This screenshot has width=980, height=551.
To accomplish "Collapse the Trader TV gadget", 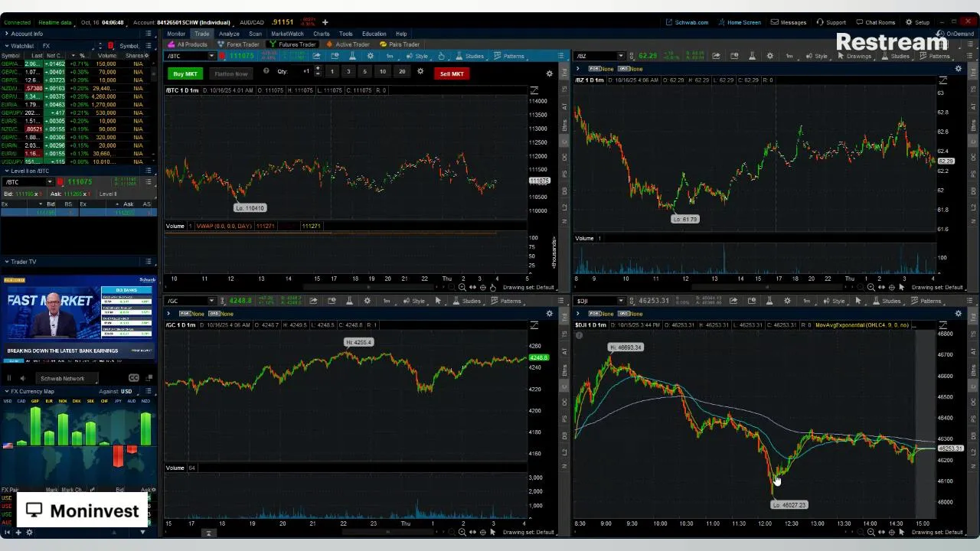I will pos(7,262).
